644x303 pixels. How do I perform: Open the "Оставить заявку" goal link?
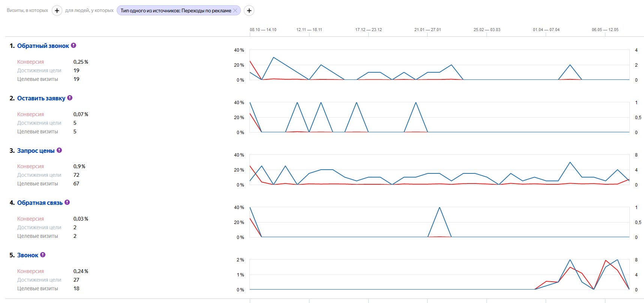tap(41, 98)
